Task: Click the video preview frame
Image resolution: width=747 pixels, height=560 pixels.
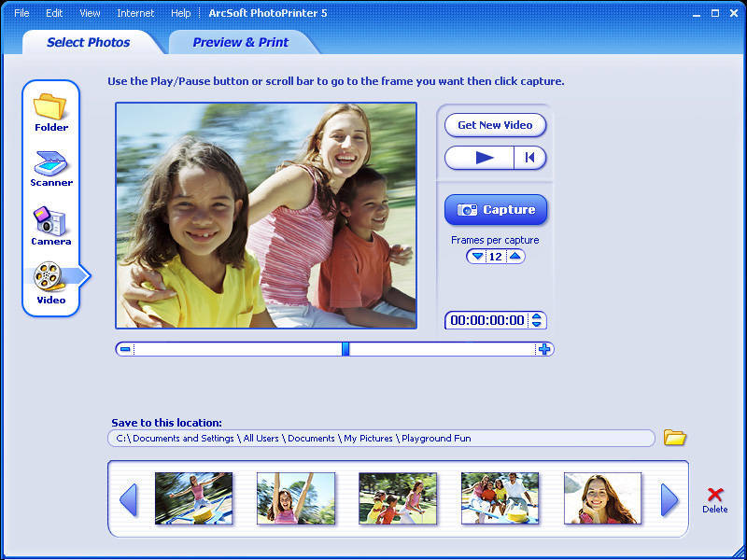Action: [266, 216]
